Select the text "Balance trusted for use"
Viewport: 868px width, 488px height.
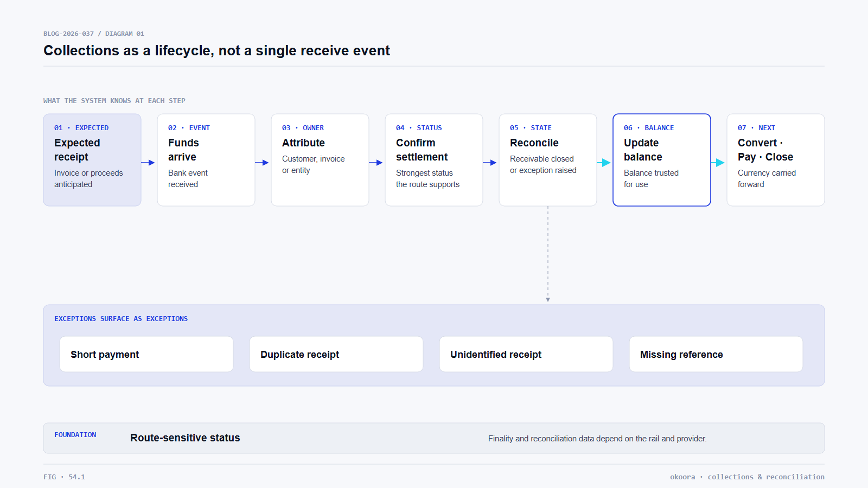pos(651,178)
